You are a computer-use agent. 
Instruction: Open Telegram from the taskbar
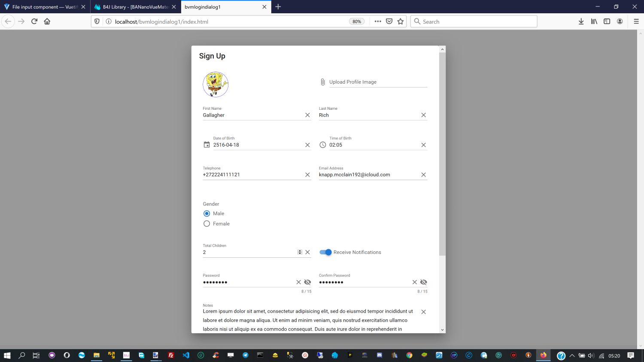coord(246,356)
